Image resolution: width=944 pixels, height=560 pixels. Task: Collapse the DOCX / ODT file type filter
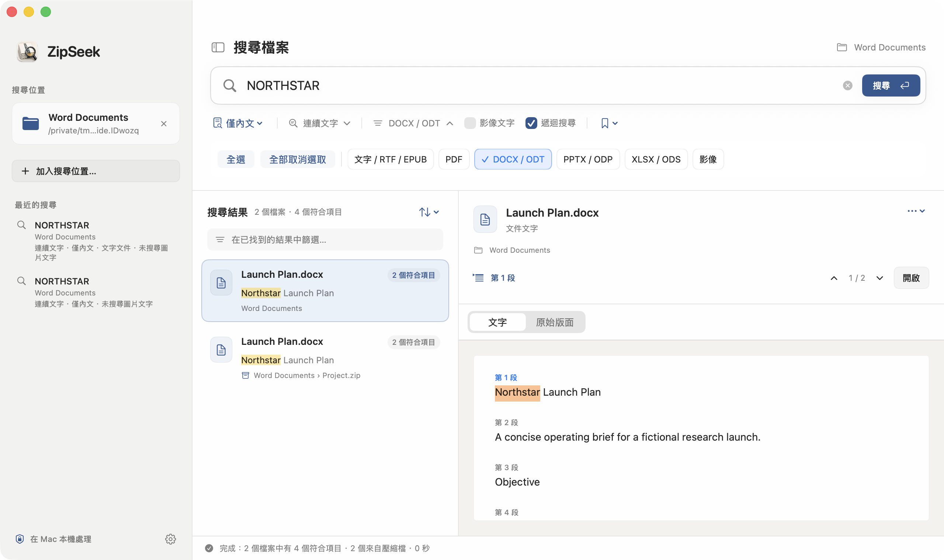coord(413,123)
